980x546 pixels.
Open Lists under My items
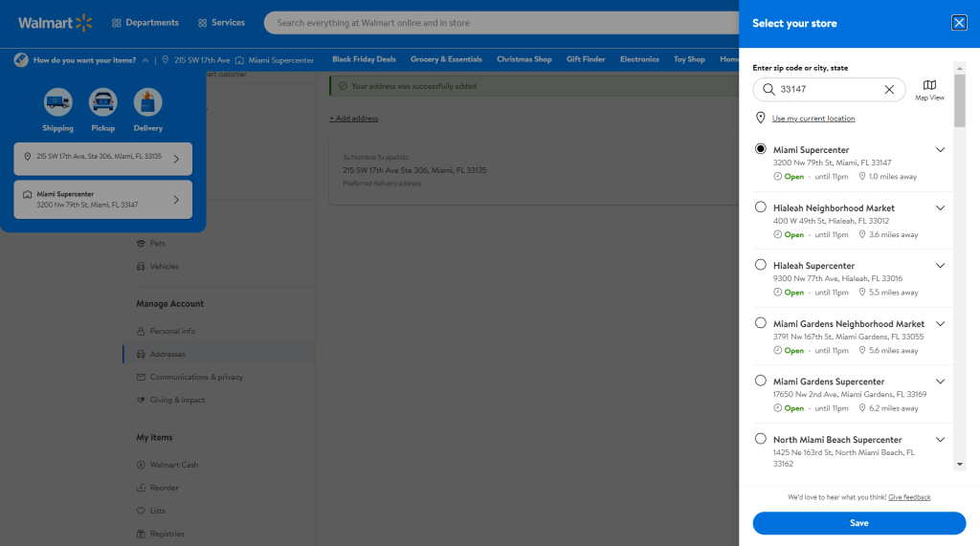(x=158, y=511)
